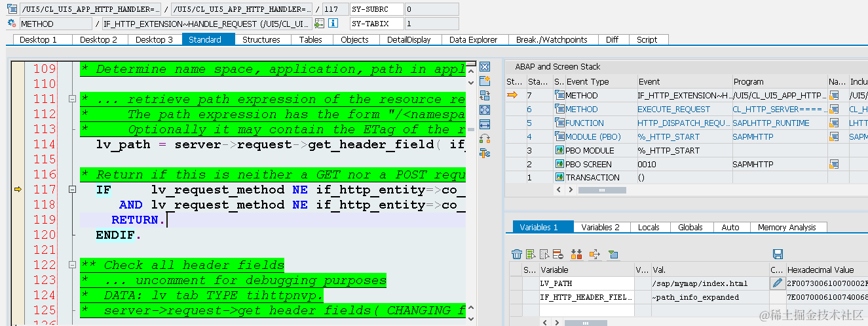Viewport: 868px width, 326px height.
Task: Click SAPLHTTP_RUNTIME program link
Action: point(770,123)
